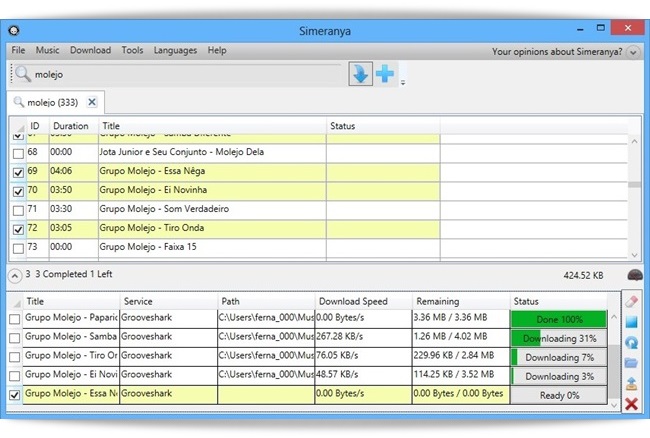650x438 pixels.
Task: Sort results by ID column header
Action: (38, 126)
